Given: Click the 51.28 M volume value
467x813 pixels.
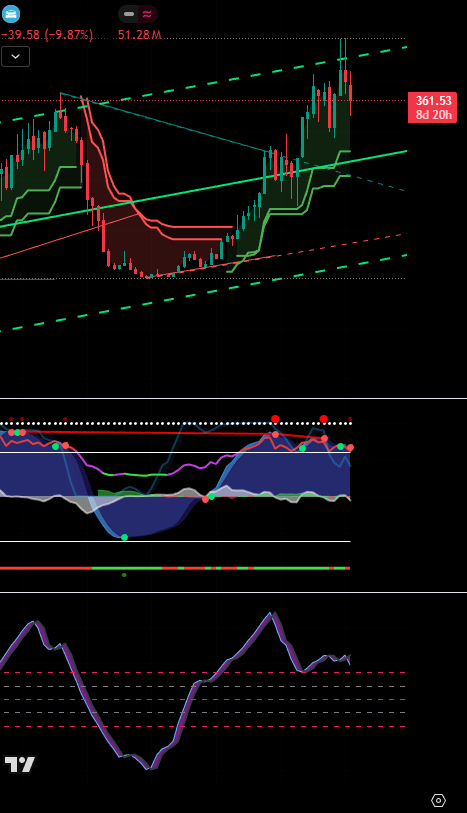Looking at the screenshot, I should pyautogui.click(x=139, y=35).
